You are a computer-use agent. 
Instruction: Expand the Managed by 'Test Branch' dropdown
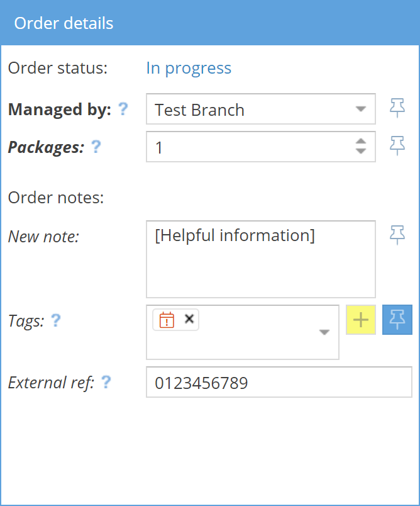(360, 109)
